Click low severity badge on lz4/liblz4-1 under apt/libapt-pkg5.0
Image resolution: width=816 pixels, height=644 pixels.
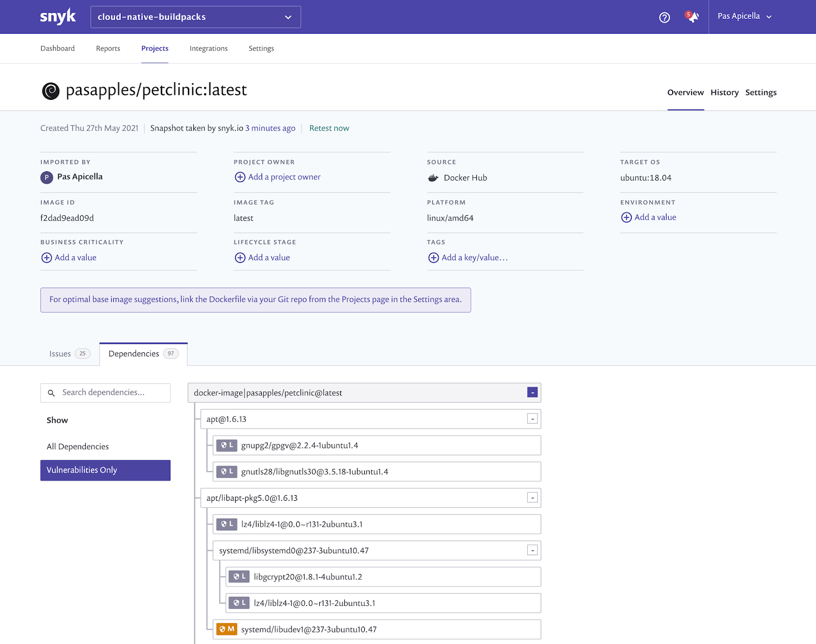pos(226,524)
